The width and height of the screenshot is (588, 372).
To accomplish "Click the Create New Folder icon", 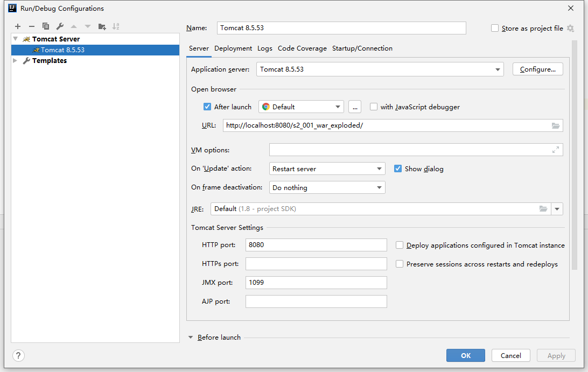I will pyautogui.click(x=102, y=26).
